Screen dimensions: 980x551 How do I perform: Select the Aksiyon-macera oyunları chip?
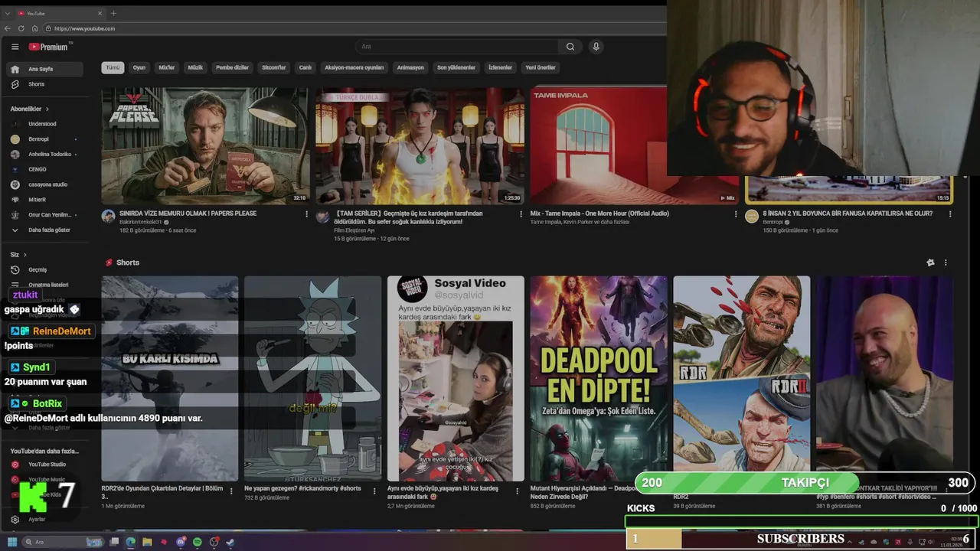tap(354, 67)
